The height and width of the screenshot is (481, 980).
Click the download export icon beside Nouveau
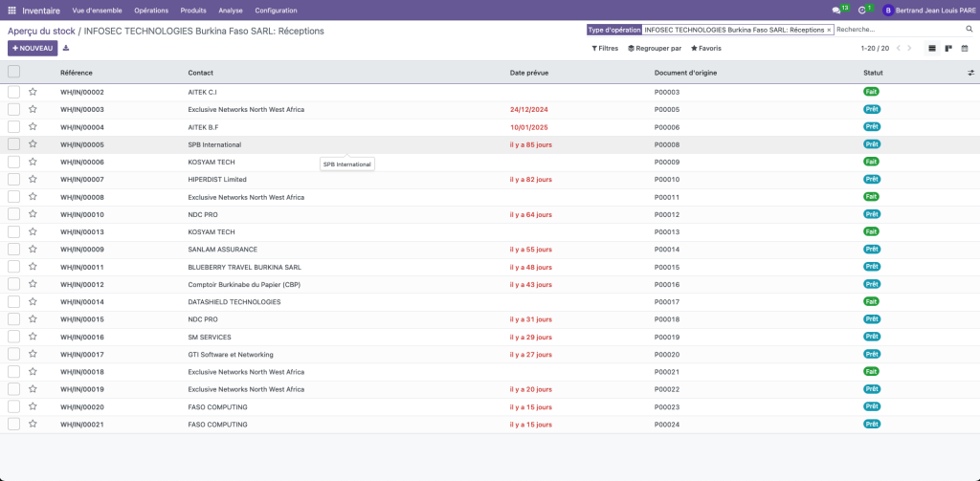66,48
